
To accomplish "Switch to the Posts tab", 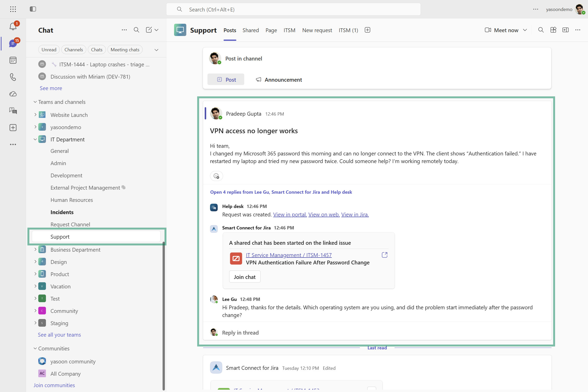I will (x=230, y=30).
